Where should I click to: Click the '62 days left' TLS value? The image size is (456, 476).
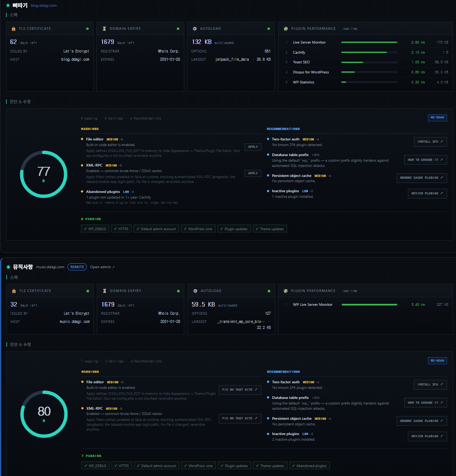pos(23,42)
